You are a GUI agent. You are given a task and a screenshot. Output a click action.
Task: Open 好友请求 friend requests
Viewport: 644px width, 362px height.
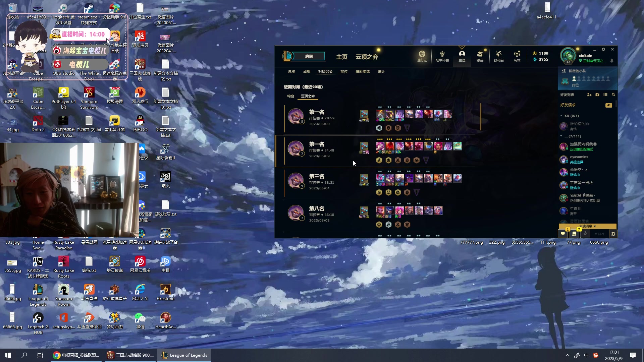(x=586, y=105)
